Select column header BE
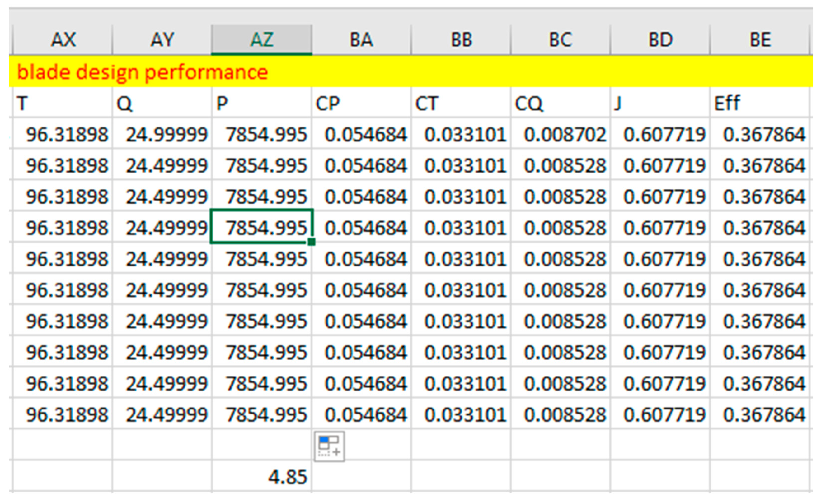Viewport: 821px width, 504px height. (760, 40)
